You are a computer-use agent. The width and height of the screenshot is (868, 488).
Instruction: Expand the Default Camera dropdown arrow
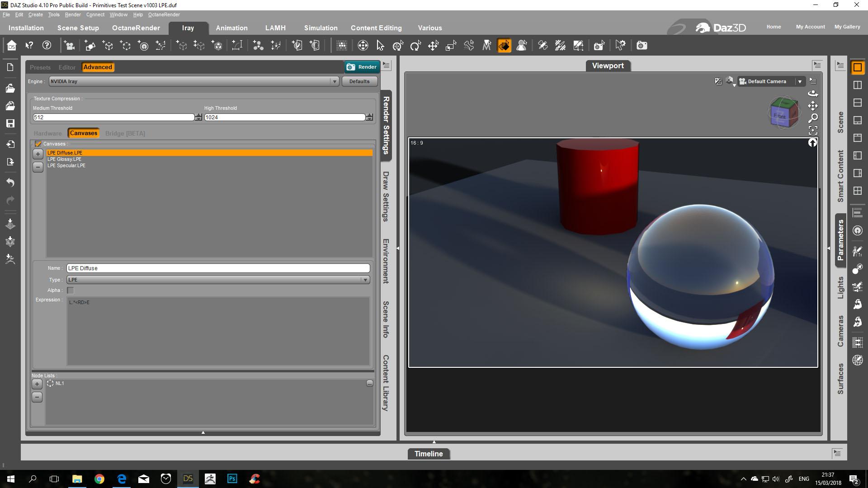[799, 81]
